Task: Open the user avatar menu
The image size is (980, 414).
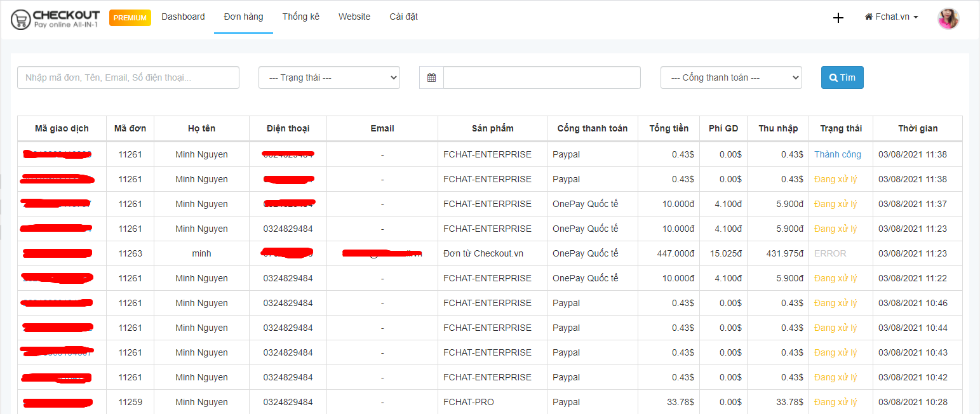Action: point(948,18)
